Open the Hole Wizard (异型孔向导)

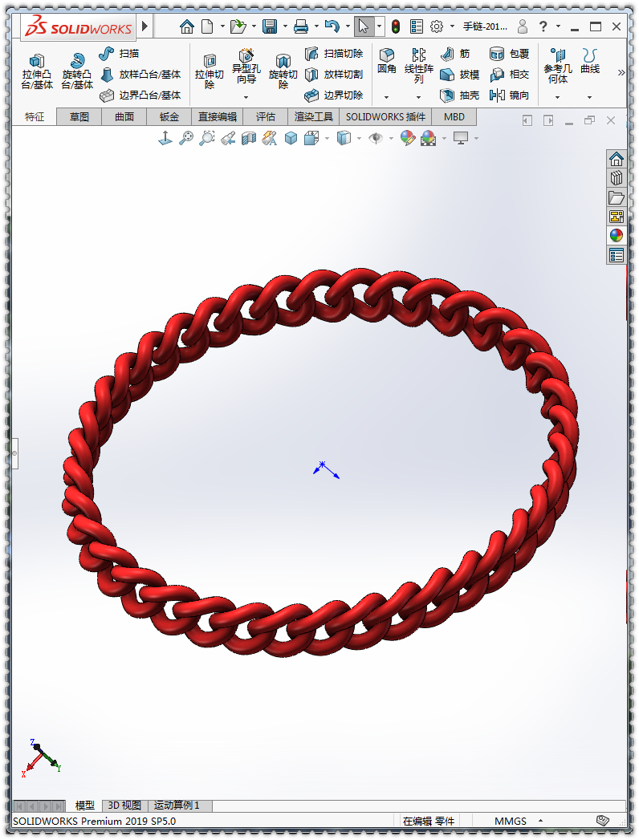tap(246, 67)
